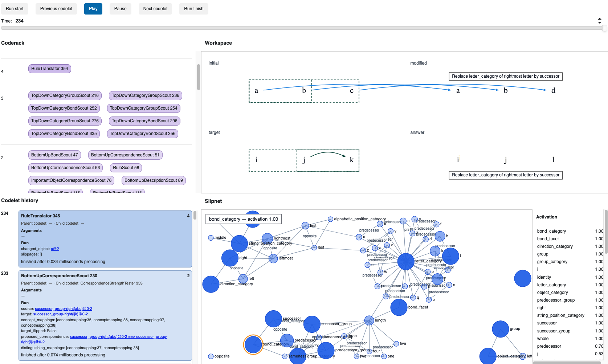This screenshot has height=364, width=608.
Task: Select RuleScout 58 chip
Action: 126,168
